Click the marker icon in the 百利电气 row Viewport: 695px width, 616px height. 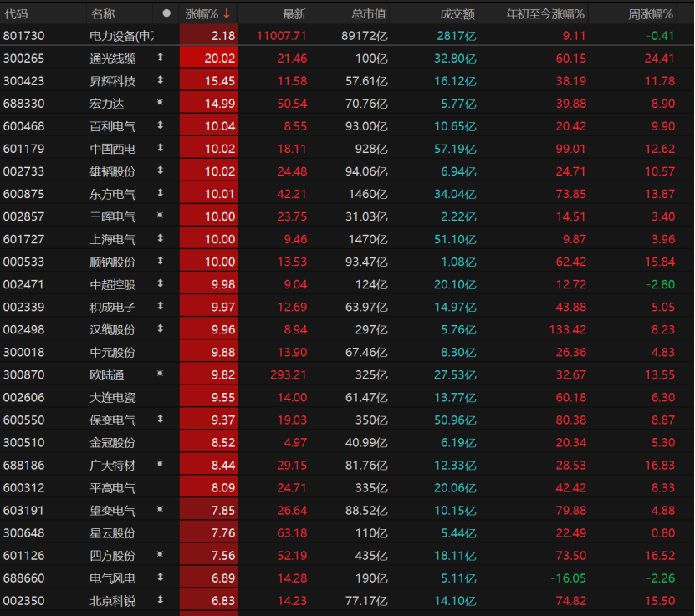pyautogui.click(x=161, y=125)
